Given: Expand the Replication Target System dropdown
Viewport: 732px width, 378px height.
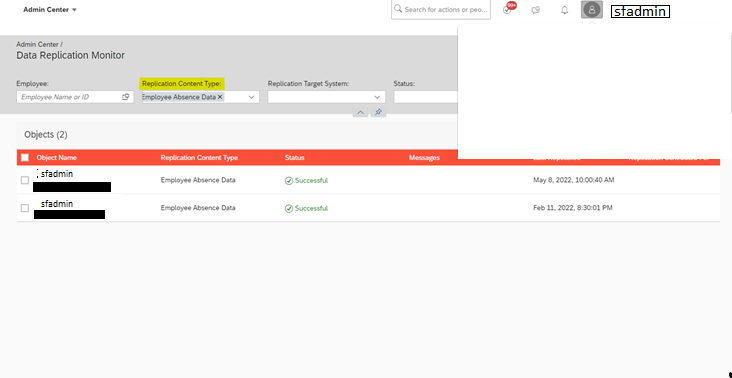Looking at the screenshot, I should tap(377, 97).
